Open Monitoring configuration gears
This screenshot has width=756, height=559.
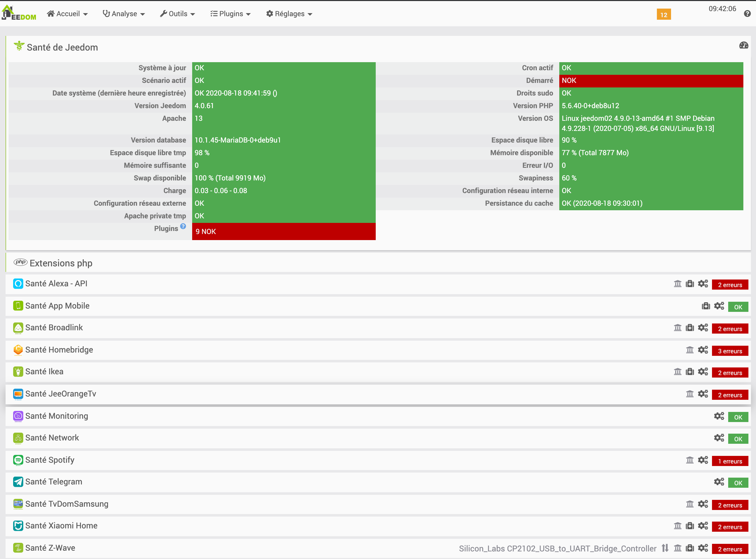coord(719,416)
